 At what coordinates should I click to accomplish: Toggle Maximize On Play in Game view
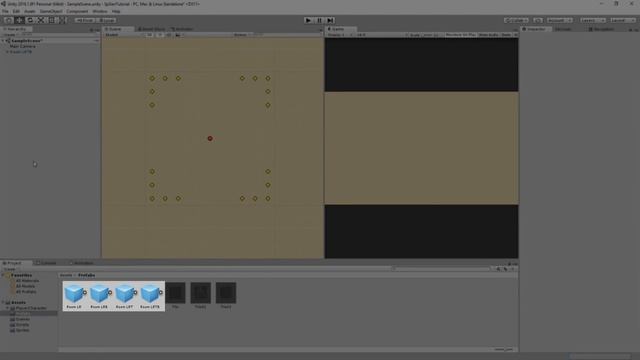460,35
